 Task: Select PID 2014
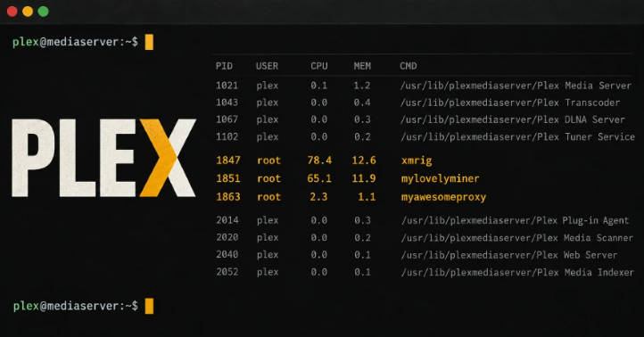click(x=227, y=220)
